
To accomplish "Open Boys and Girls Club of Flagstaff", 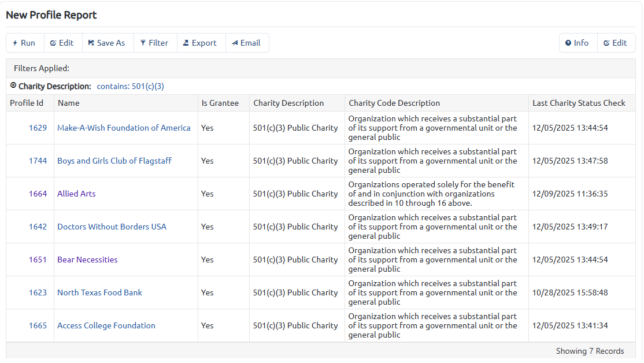I will [114, 161].
